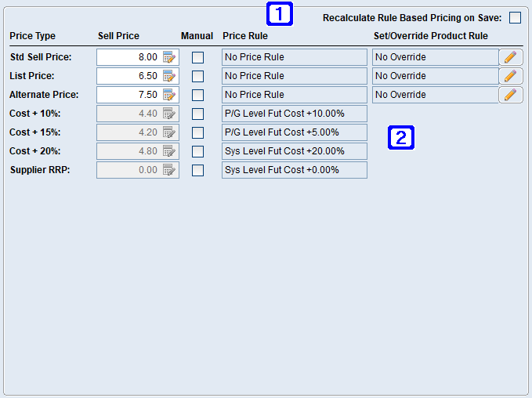Screen dimensions: 532x398
Task: Edit Alternate Price override rule pencil
Action: pos(510,95)
